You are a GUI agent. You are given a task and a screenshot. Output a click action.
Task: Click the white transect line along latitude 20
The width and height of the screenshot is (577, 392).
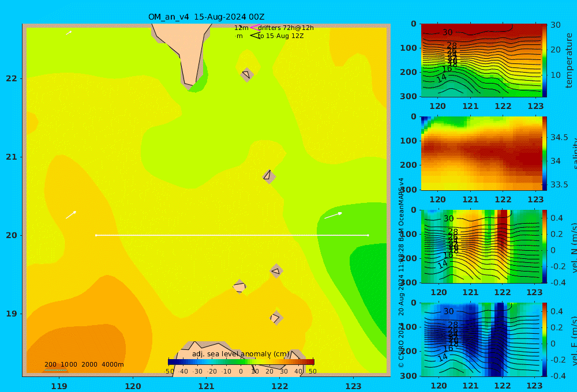[232, 235]
